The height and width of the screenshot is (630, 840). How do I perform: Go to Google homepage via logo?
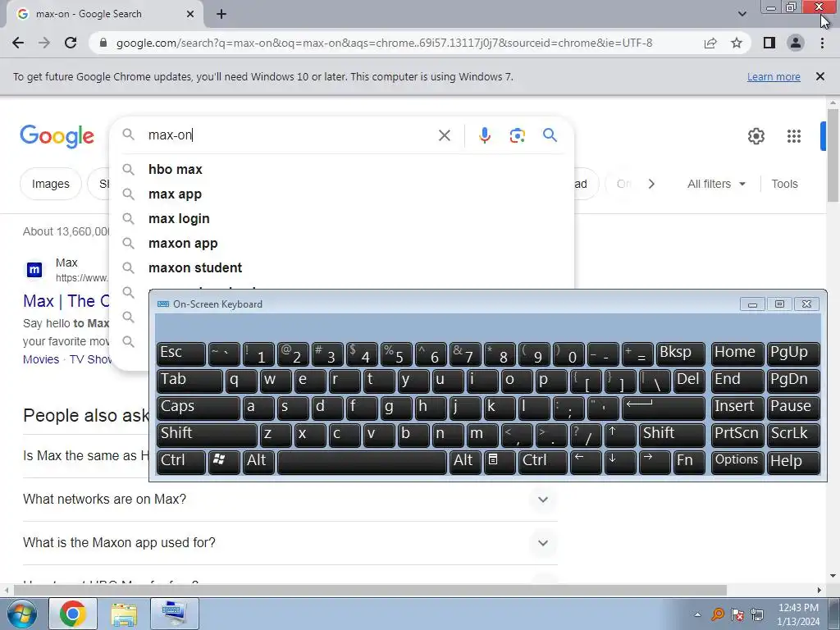click(57, 136)
